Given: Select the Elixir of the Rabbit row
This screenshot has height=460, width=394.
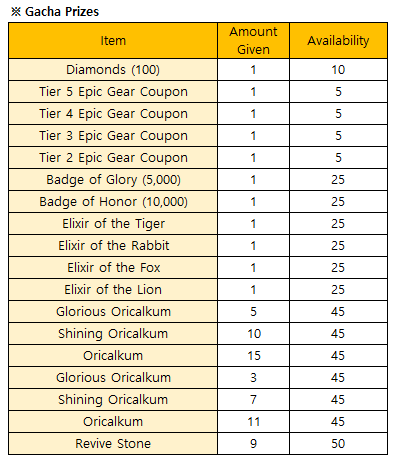Looking at the screenshot, I should (198, 246).
